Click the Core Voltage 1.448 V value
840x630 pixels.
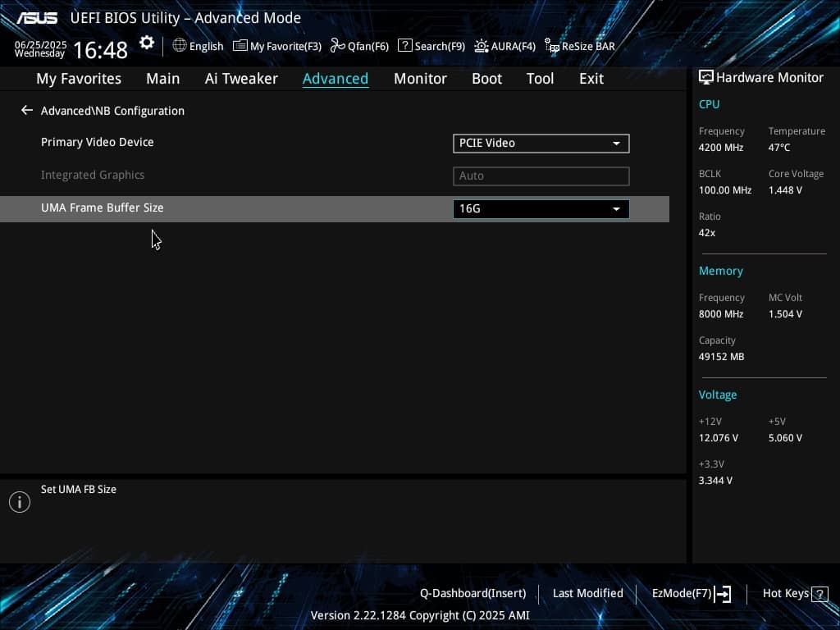[785, 190]
